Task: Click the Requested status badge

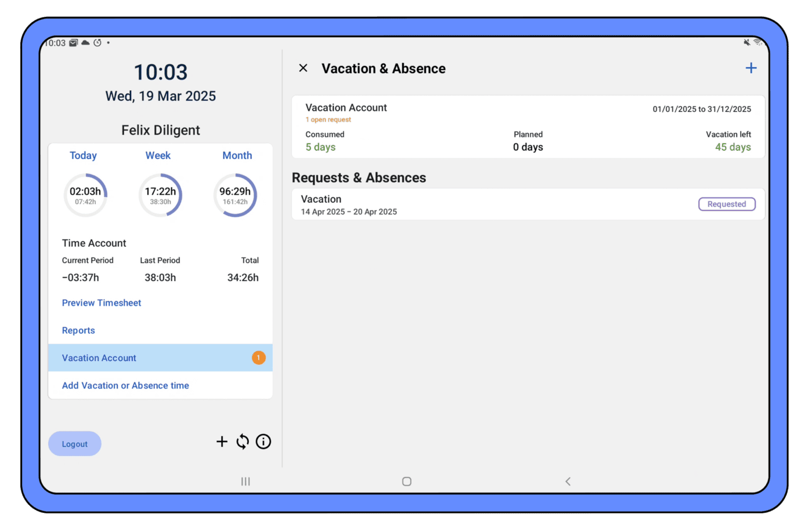Action: (726, 204)
